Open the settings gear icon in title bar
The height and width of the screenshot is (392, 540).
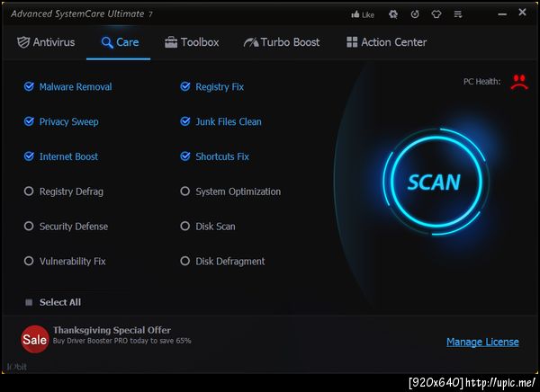(x=393, y=14)
